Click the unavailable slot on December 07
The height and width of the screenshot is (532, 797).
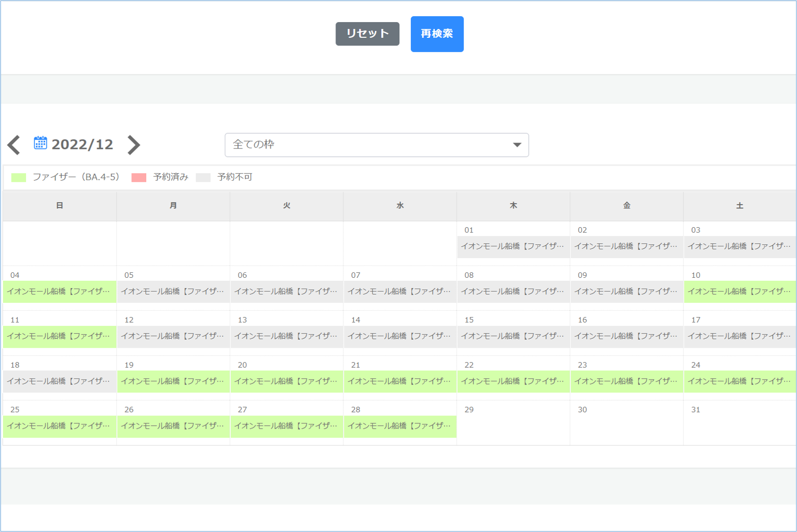(x=400, y=292)
